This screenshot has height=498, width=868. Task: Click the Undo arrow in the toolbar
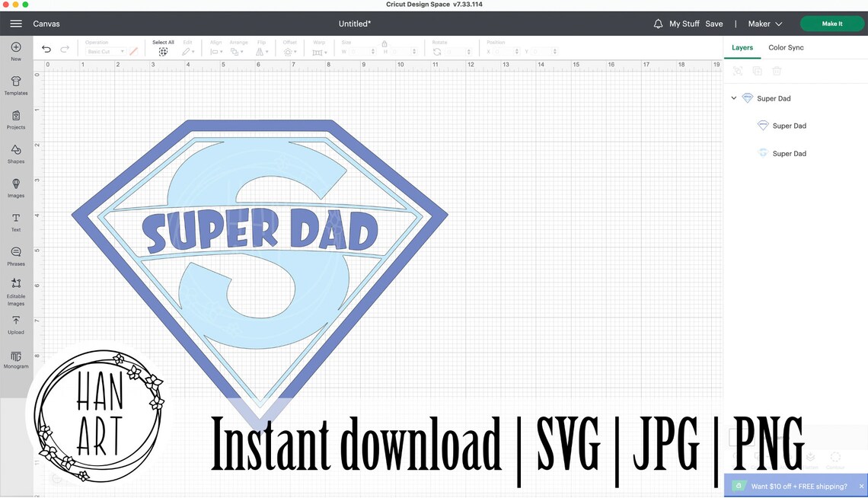click(x=46, y=48)
